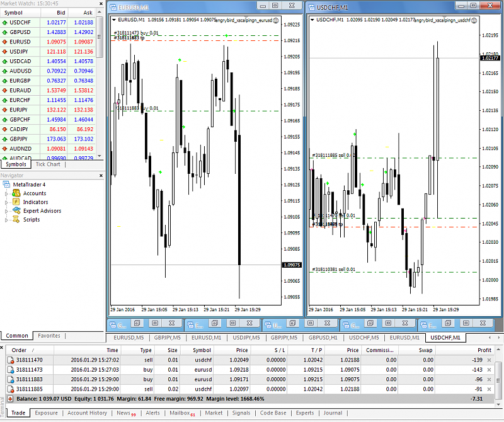Click the expert advisor smiley on EURUSD chart

click(x=276, y=20)
